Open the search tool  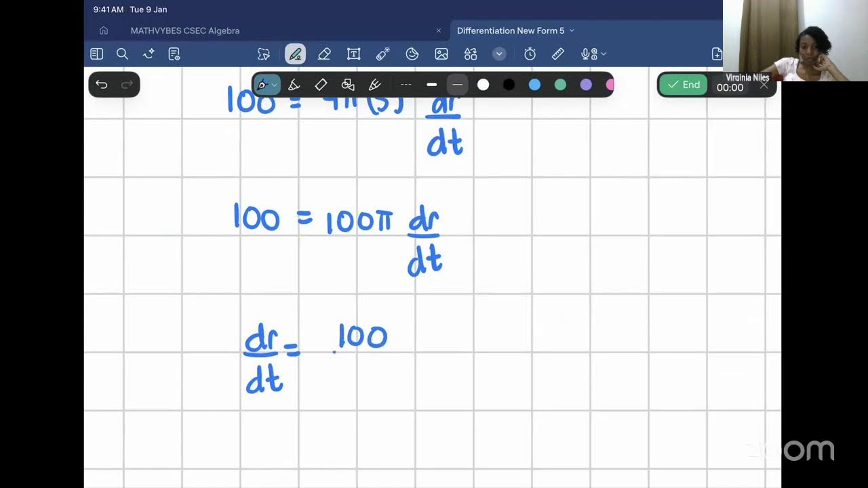(122, 54)
